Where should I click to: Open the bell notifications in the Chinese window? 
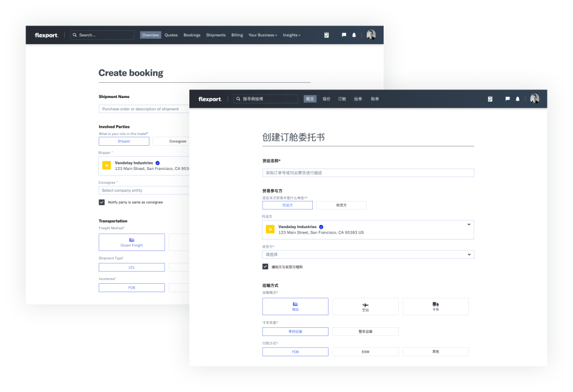coord(518,99)
